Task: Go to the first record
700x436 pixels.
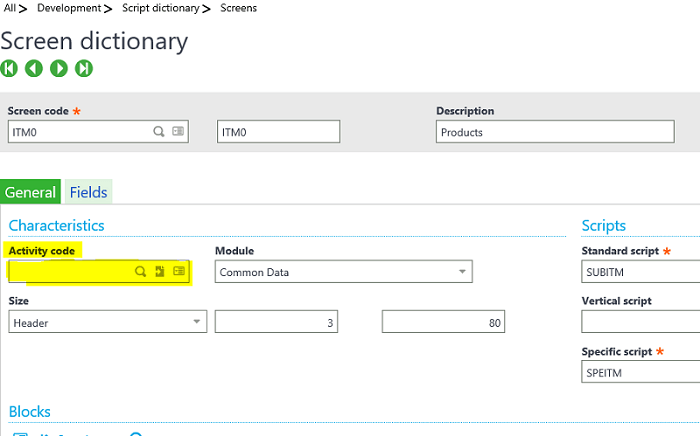Action: pyautogui.click(x=9, y=69)
